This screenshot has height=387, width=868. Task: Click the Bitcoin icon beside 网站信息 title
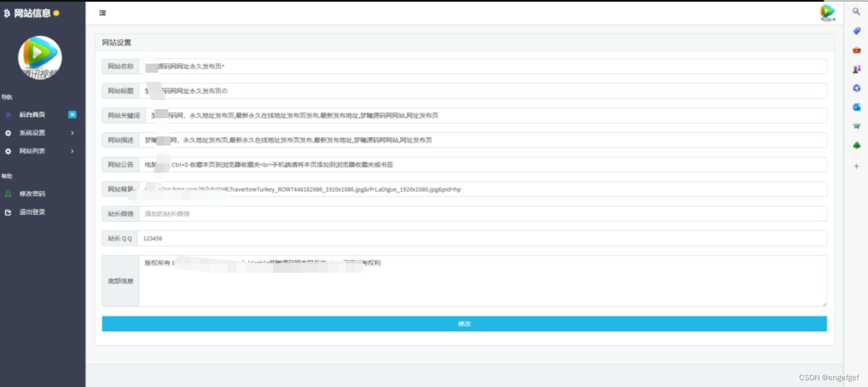(x=8, y=13)
